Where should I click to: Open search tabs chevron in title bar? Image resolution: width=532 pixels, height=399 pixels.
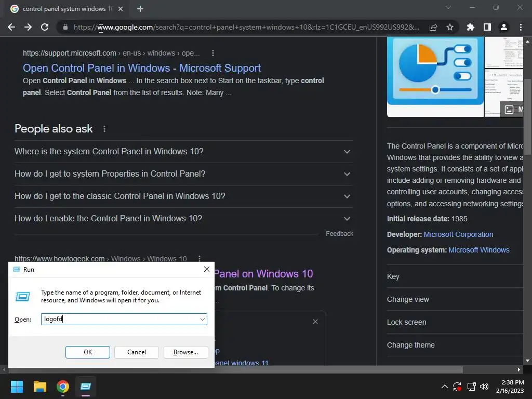[448, 7]
